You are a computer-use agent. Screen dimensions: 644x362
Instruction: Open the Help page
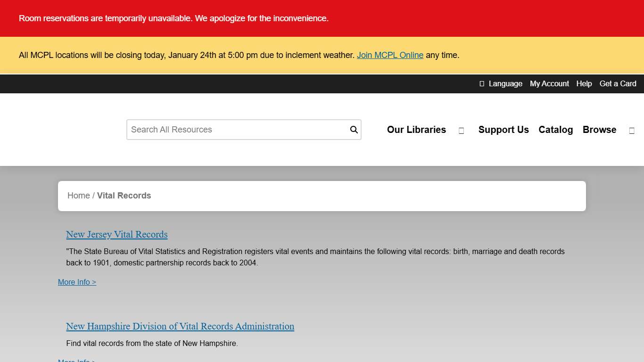click(584, 83)
